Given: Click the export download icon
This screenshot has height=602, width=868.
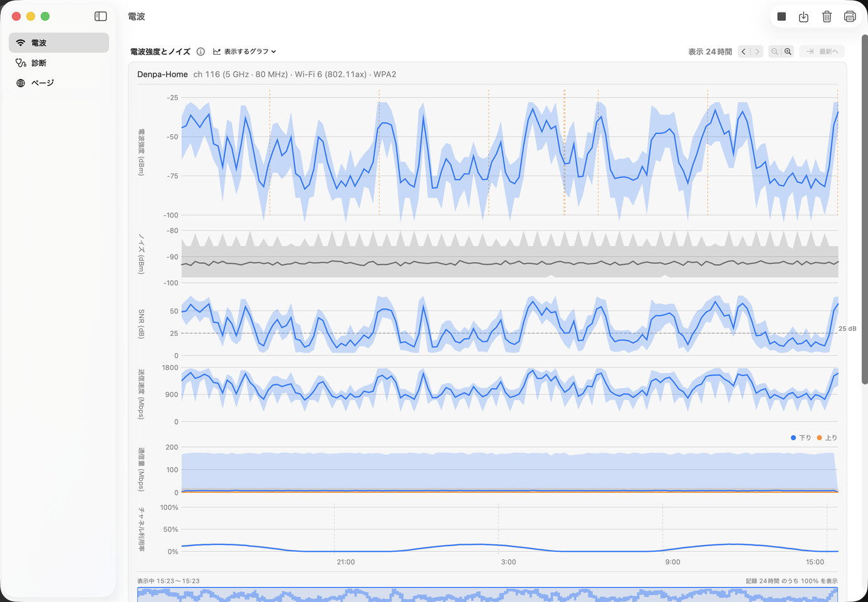Looking at the screenshot, I should 803,17.
